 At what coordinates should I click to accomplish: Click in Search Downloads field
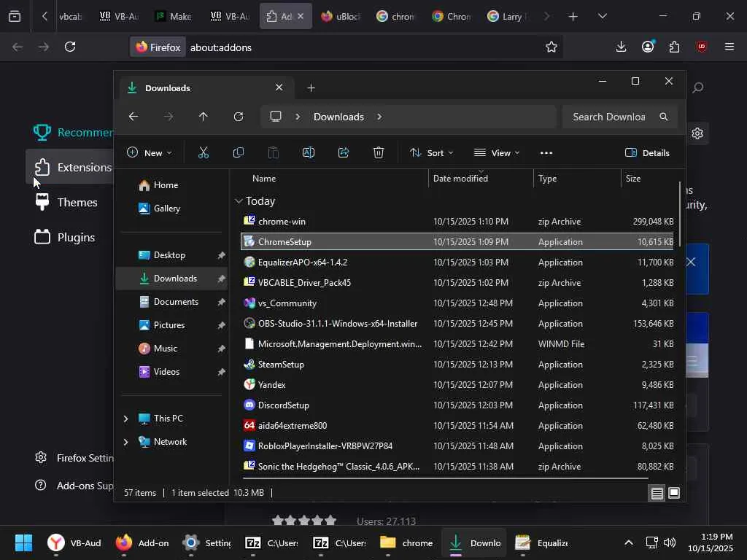pyautogui.click(x=611, y=117)
